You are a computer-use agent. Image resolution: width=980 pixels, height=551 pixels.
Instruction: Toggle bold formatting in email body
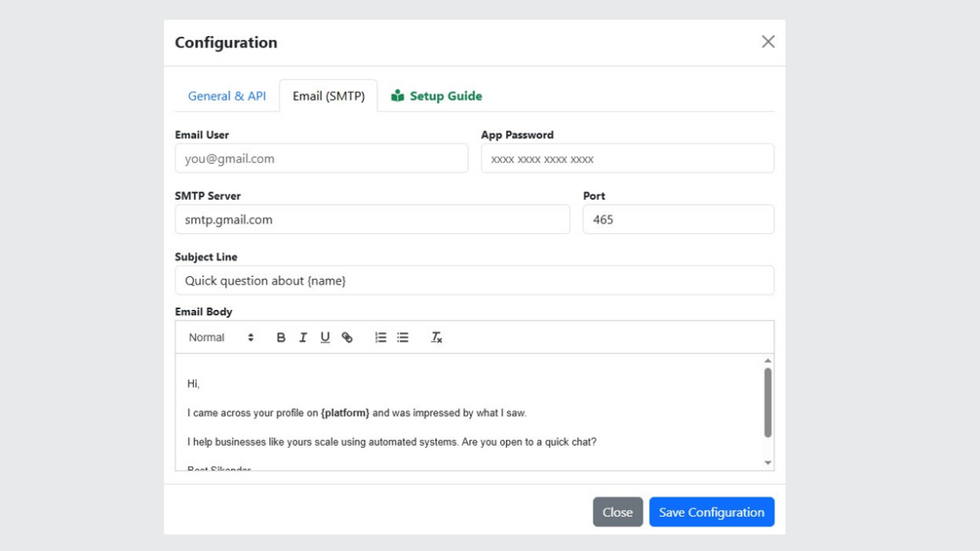(281, 337)
